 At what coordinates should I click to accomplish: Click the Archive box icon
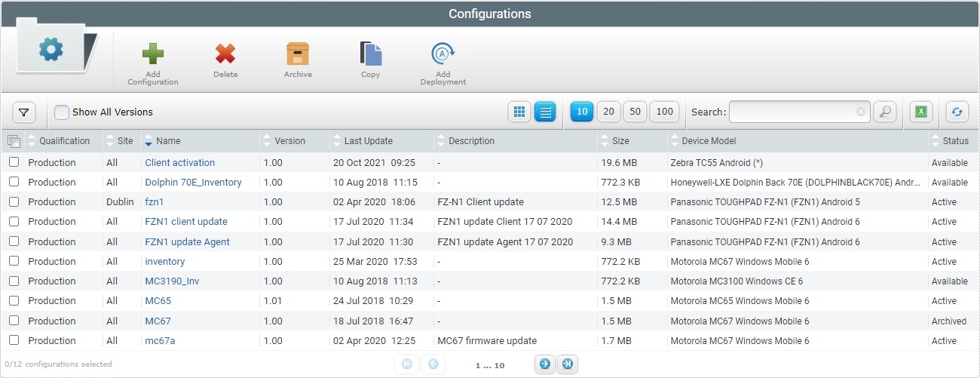pos(298,54)
